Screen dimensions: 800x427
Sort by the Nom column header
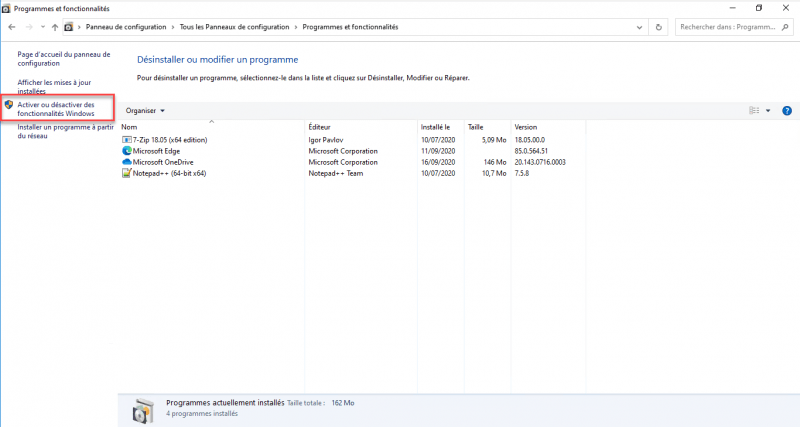point(212,127)
